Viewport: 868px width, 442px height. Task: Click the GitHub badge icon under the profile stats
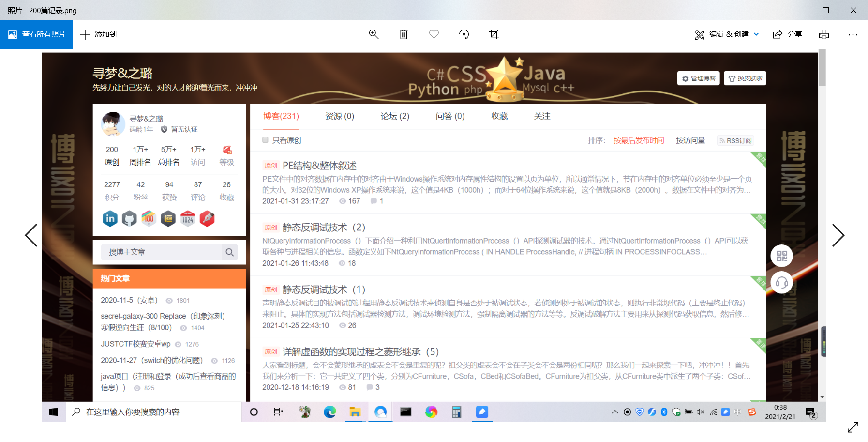pos(129,218)
